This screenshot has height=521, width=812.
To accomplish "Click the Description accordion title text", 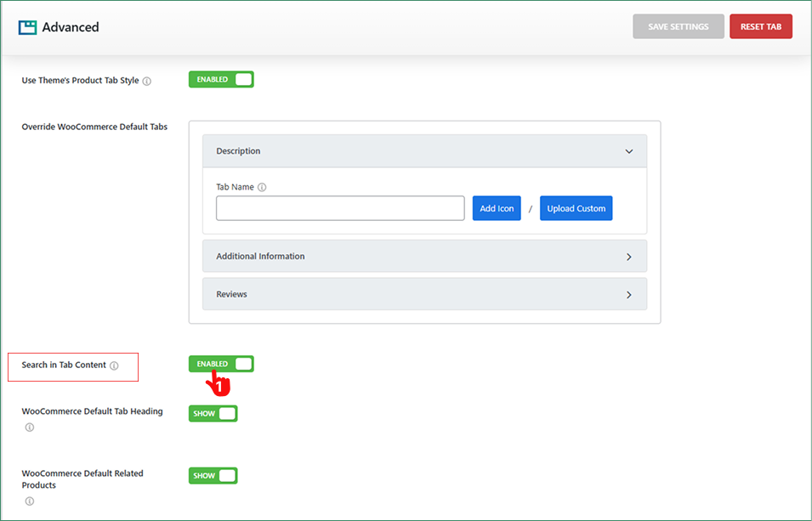I will (x=238, y=151).
